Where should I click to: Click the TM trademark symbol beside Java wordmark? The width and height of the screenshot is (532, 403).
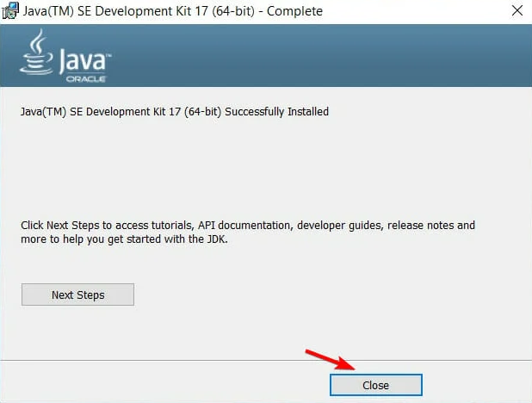[x=109, y=54]
